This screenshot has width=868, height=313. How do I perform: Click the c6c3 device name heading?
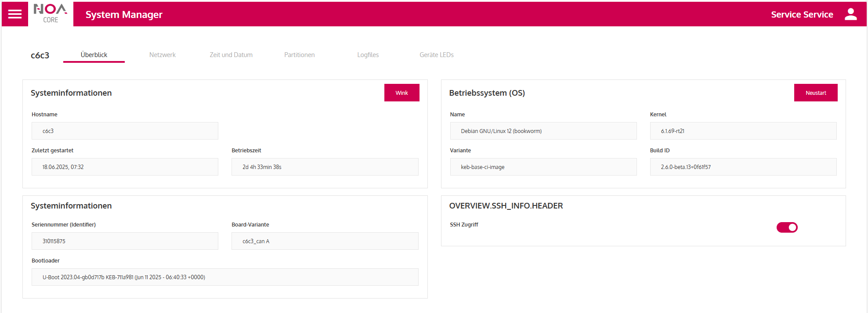pos(40,55)
